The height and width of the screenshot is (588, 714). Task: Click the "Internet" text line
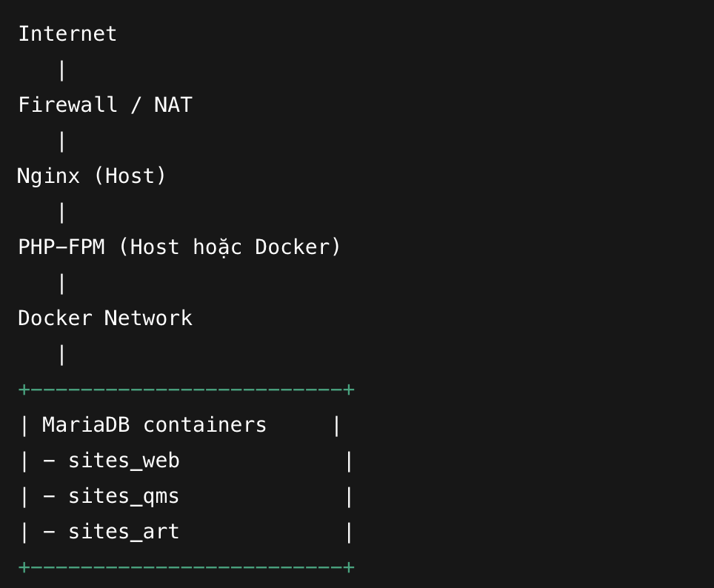point(67,34)
